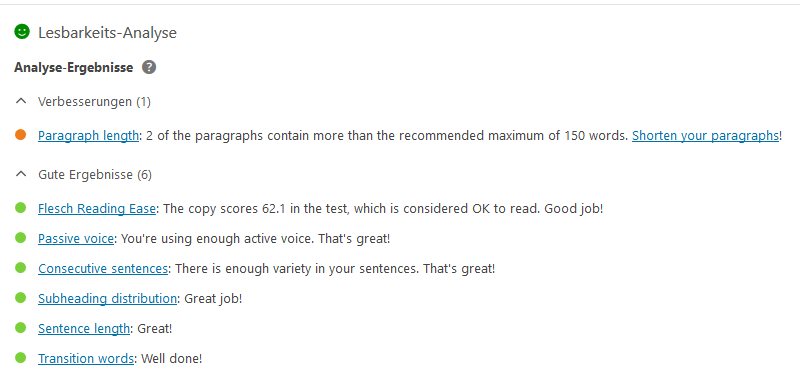Open the Transition words link
Screen dimensions: 800x375
pyautogui.click(x=86, y=359)
